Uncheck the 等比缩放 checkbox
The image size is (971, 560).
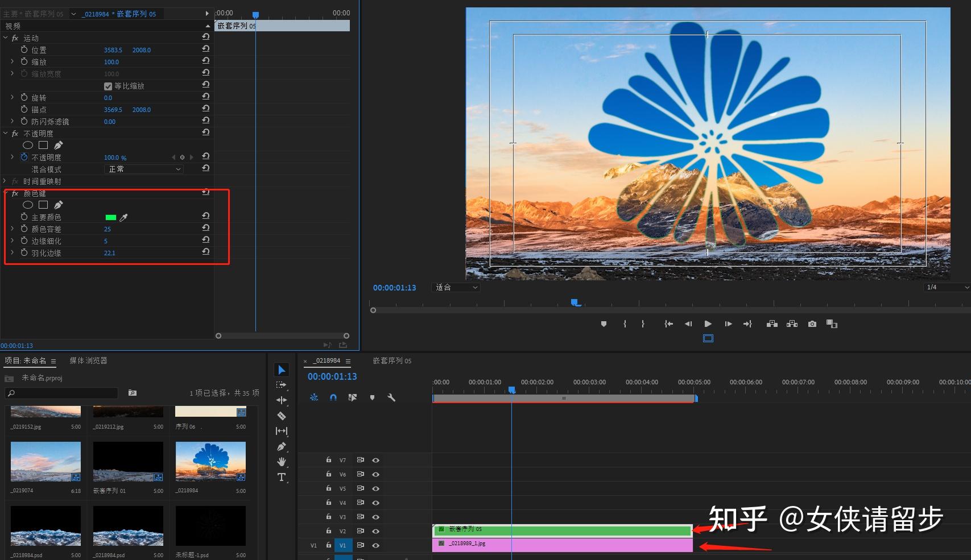click(108, 86)
